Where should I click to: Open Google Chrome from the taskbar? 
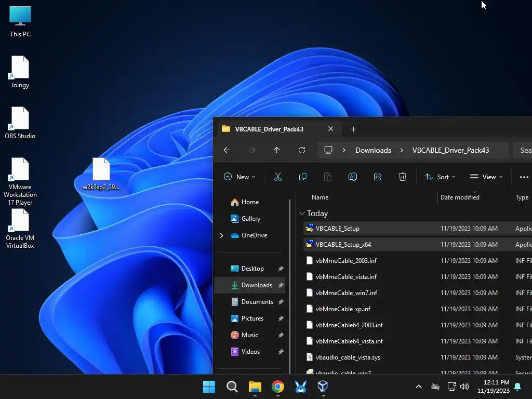[x=278, y=387]
